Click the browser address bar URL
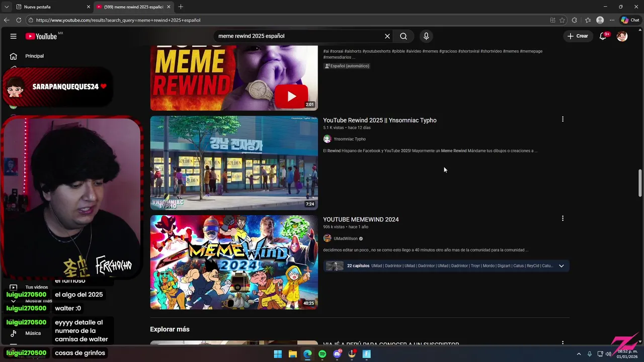 tap(118, 20)
